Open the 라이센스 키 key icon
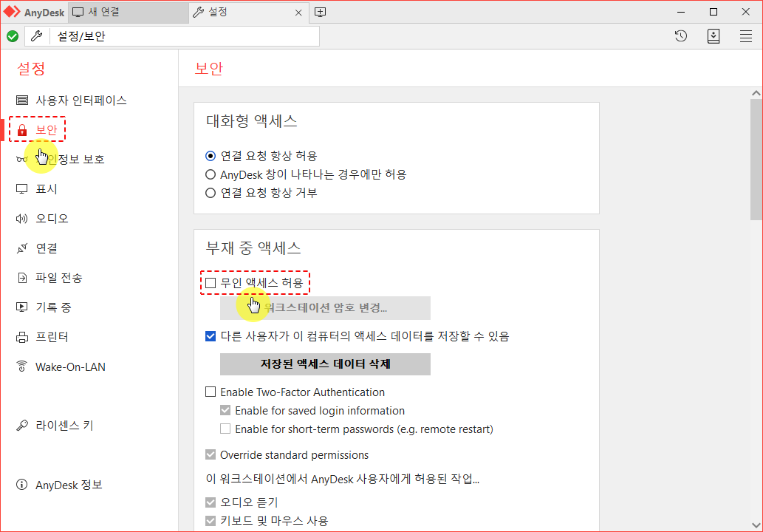This screenshot has height=532, width=763. 22,426
